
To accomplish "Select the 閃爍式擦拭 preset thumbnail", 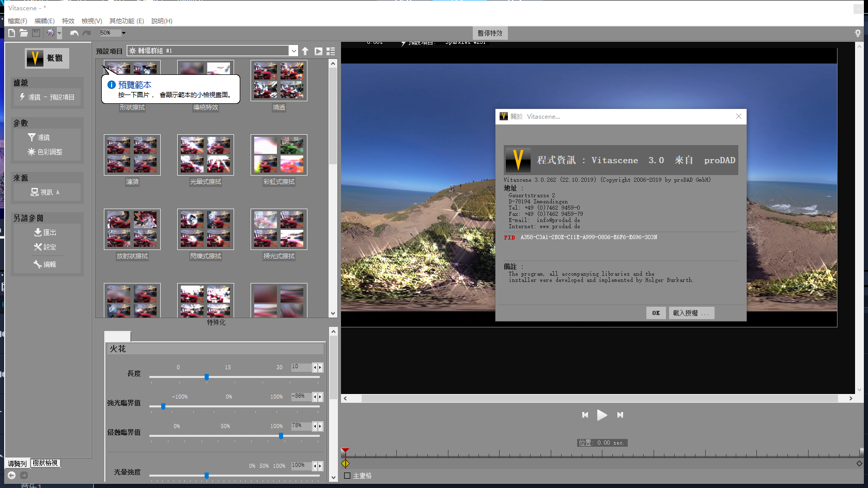I will pos(206,229).
